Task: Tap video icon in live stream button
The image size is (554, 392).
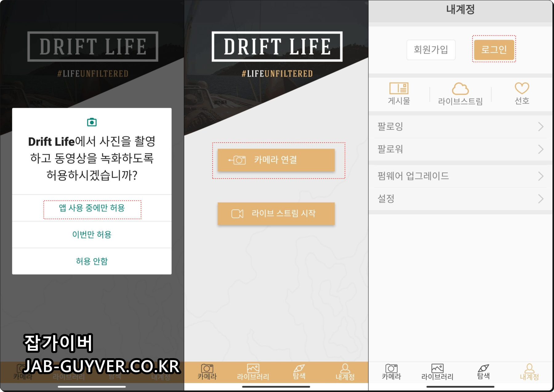Action: [237, 213]
